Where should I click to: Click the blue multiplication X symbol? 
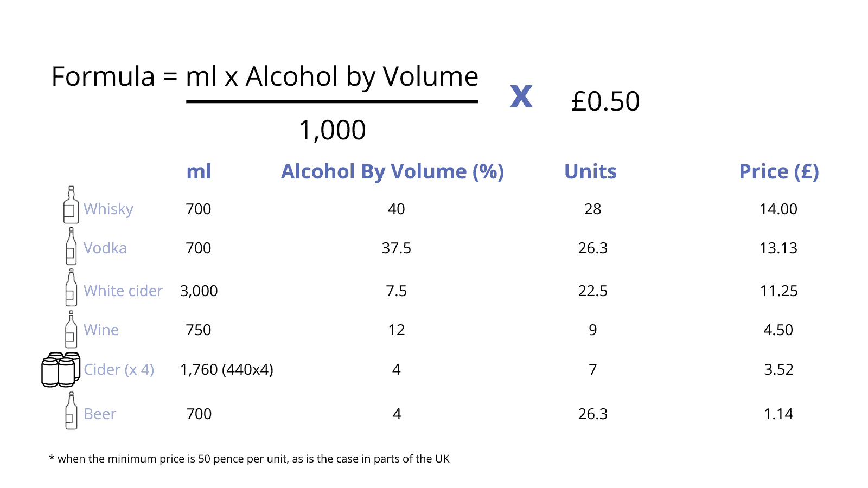521,96
